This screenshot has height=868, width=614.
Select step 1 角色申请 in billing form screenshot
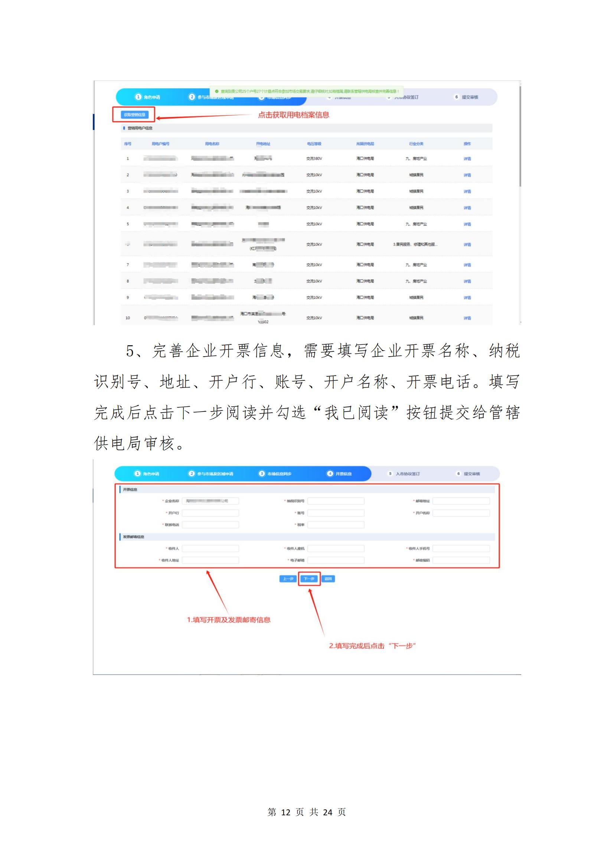click(147, 474)
